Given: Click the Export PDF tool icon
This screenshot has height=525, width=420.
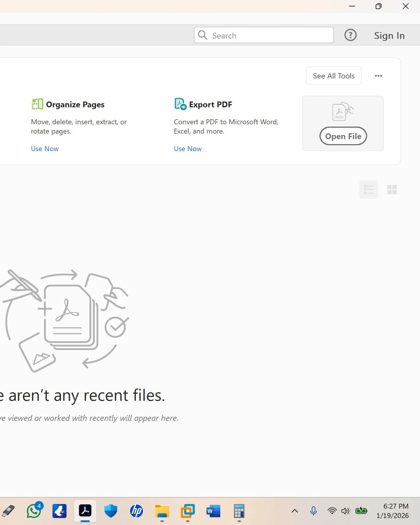Looking at the screenshot, I should click(x=180, y=104).
